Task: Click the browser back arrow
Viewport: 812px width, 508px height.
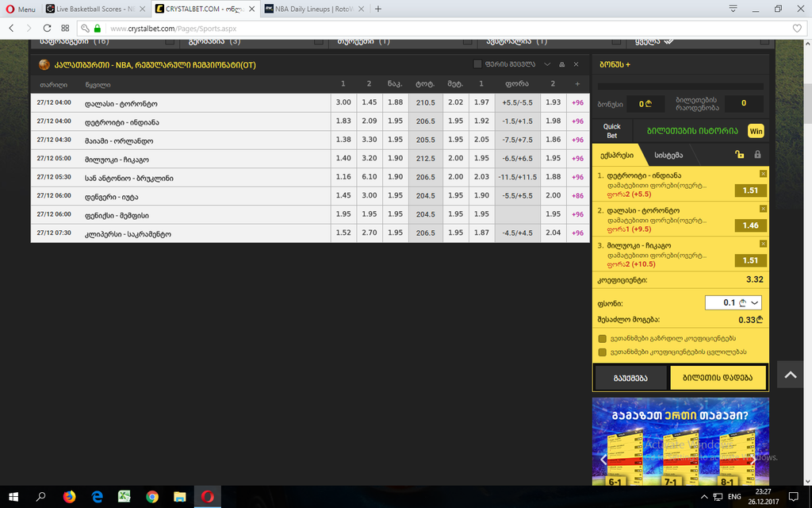Action: click(x=11, y=29)
